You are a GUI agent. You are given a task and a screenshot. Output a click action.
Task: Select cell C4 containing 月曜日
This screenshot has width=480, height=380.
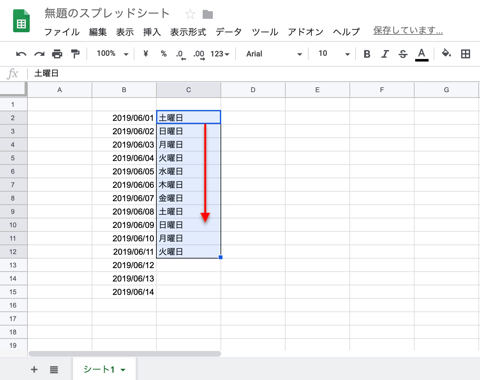click(188, 145)
